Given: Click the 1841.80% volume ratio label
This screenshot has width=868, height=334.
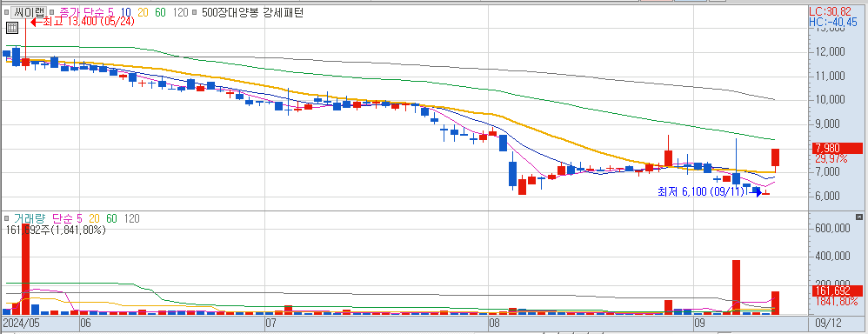Looking at the screenshot, I should (837, 301).
